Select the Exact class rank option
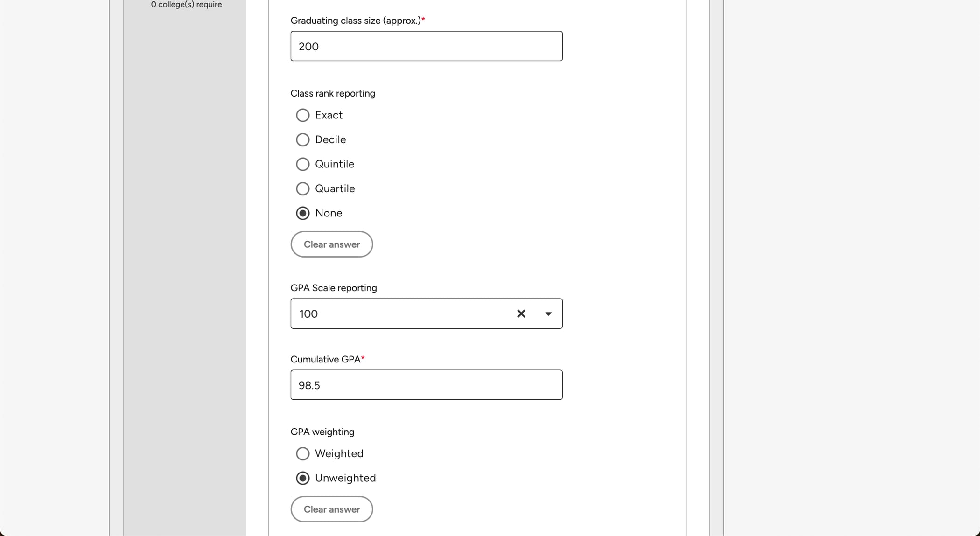980x536 pixels. pyautogui.click(x=302, y=115)
